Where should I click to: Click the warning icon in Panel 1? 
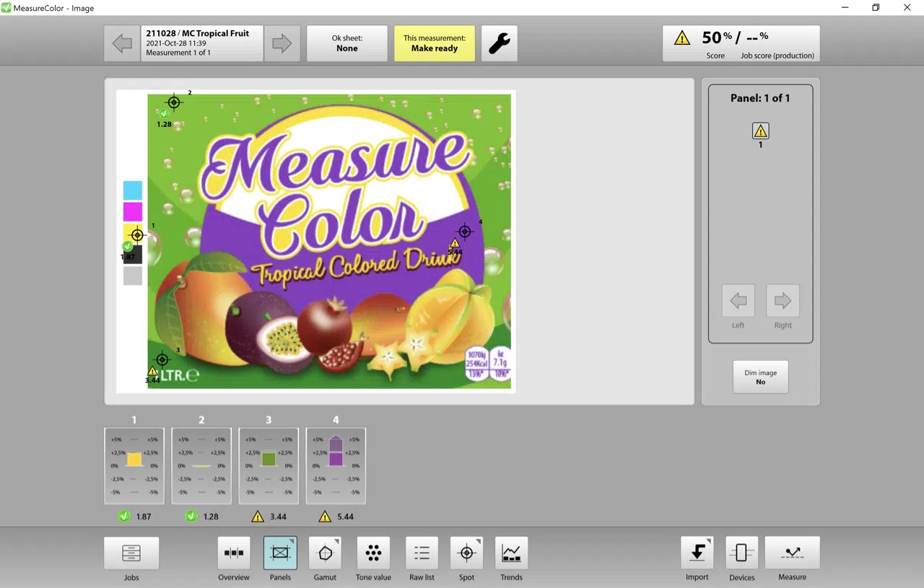760,131
